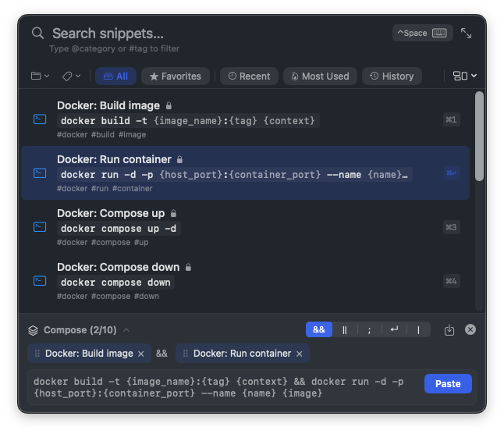Viewport: 504px width, 434px height.
Task: Click the docker run -d -p command code
Action: pos(235,175)
